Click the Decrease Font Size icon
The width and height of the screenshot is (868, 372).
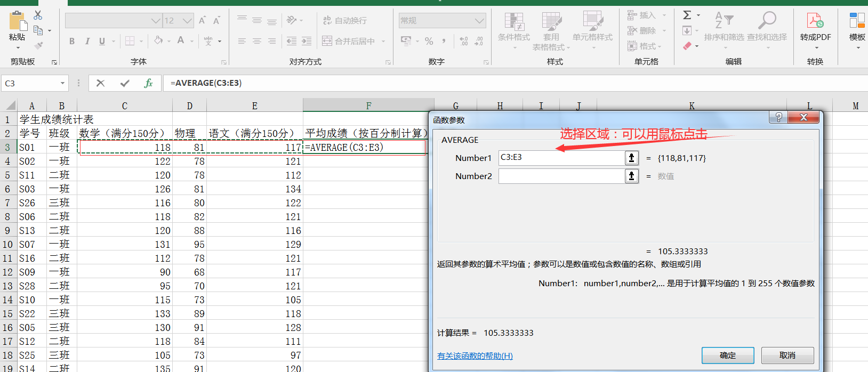point(216,21)
